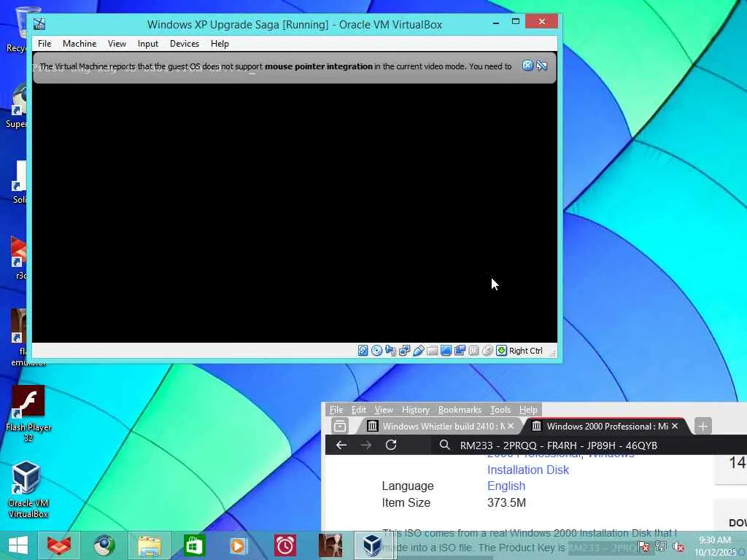Open the browser's Tools menu
Image resolution: width=747 pixels, height=560 pixels.
pyautogui.click(x=500, y=410)
